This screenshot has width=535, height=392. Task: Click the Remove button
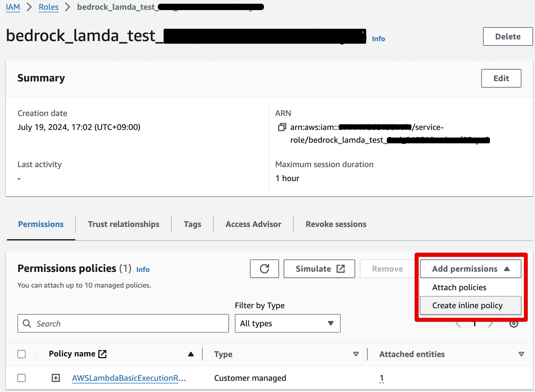(x=387, y=269)
